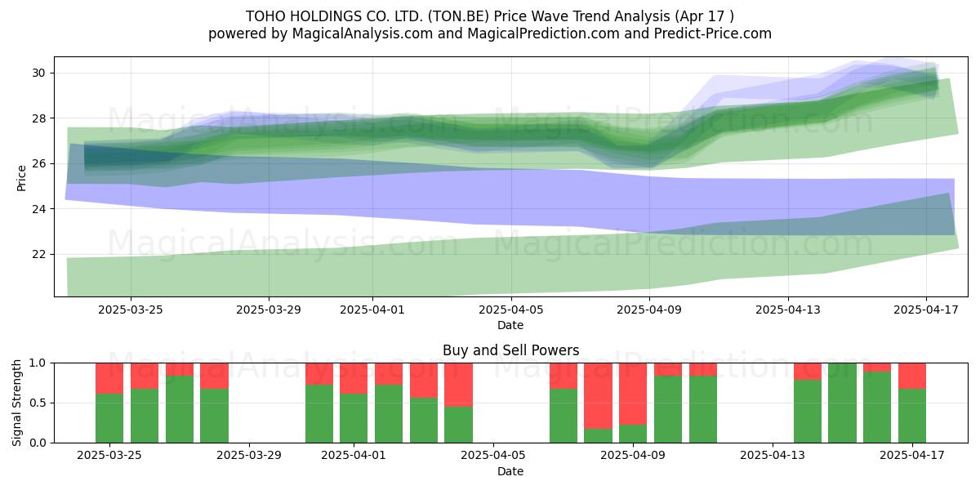Click 2025-04-13 on the price chart date axis
The image size is (980, 490).
pos(788,310)
